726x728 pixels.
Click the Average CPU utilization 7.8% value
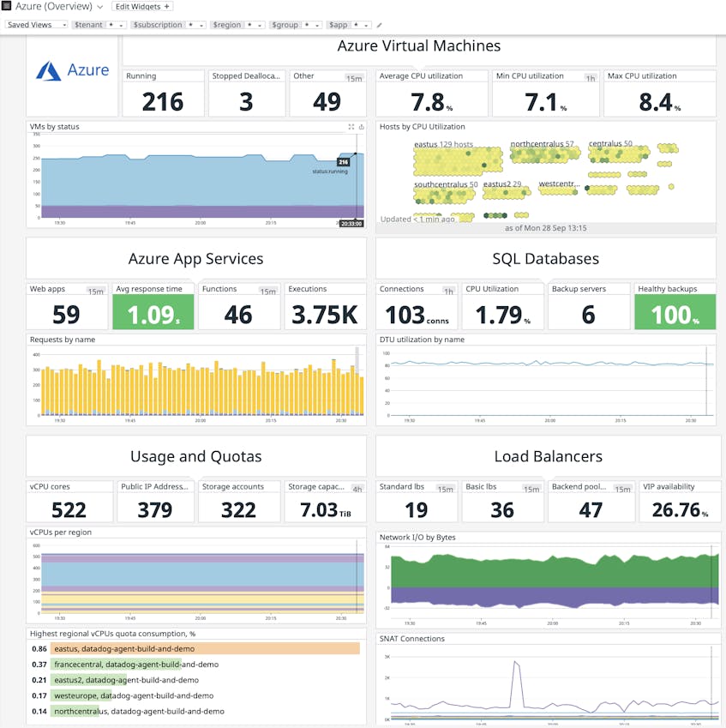[x=431, y=102]
